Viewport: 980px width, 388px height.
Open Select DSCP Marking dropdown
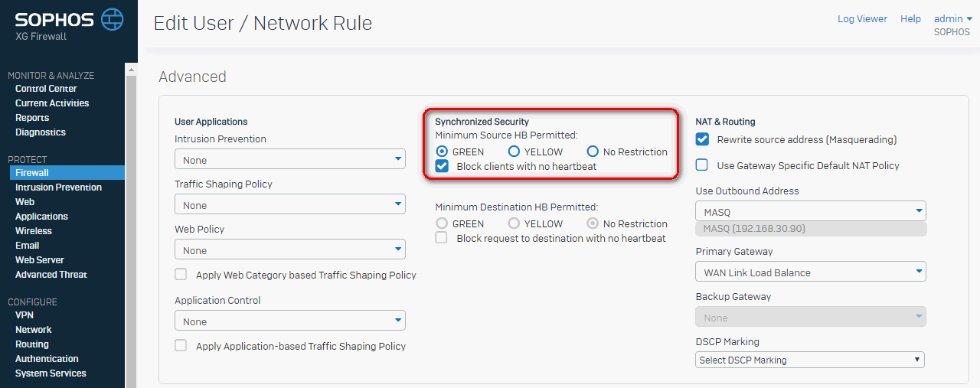(x=810, y=360)
